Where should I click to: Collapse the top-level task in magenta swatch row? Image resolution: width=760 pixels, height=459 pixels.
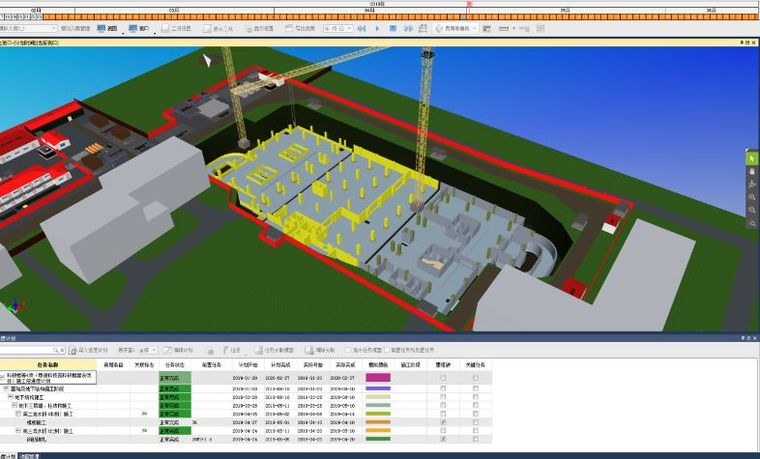click(x=2, y=378)
